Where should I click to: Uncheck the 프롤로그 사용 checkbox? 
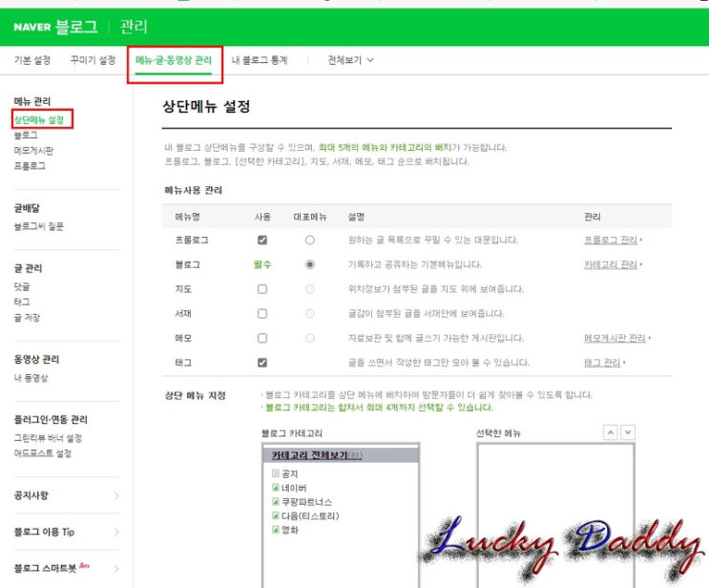coord(262,241)
